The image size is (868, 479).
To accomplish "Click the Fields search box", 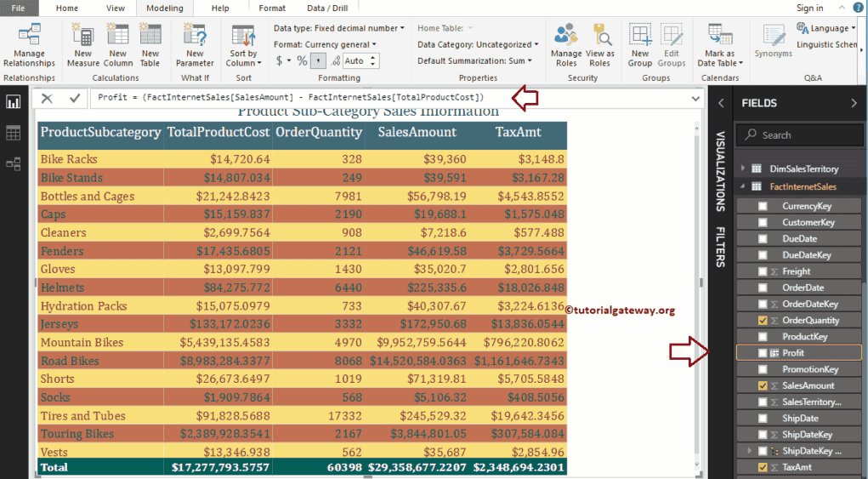I will click(799, 134).
